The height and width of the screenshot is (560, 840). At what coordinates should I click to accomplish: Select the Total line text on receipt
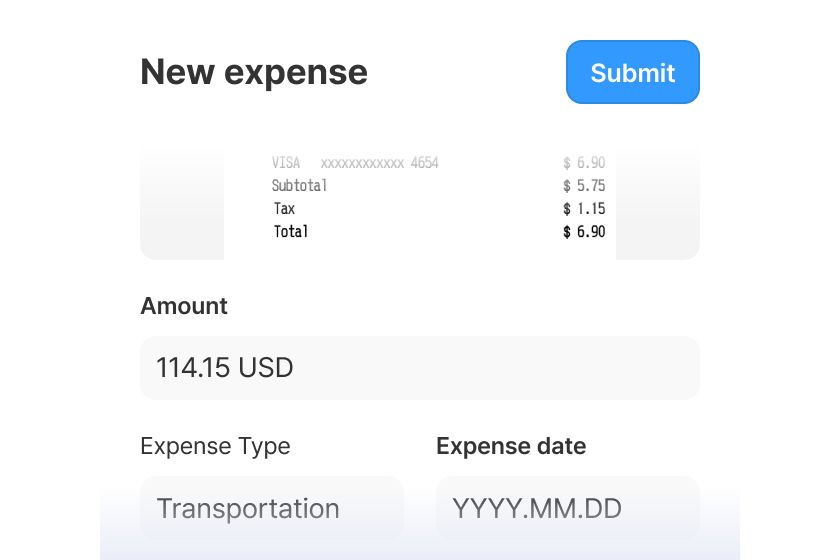pyautogui.click(x=291, y=232)
